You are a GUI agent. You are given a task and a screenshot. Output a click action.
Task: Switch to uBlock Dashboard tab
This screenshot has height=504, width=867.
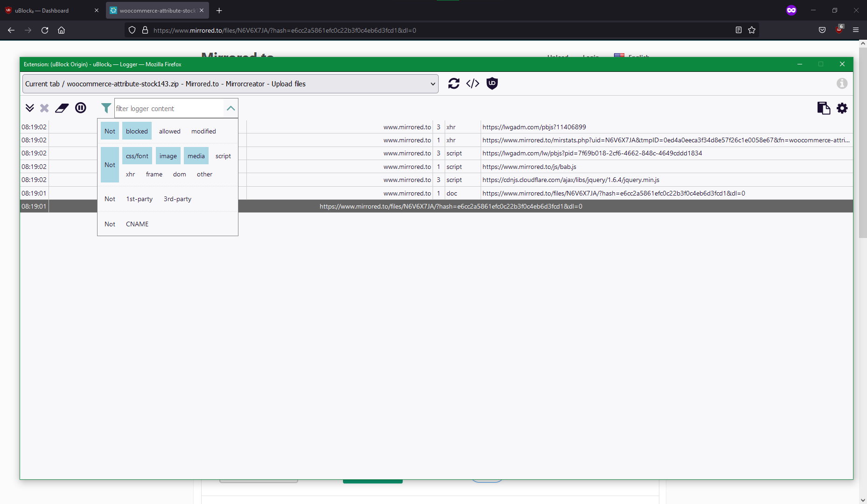click(x=52, y=10)
